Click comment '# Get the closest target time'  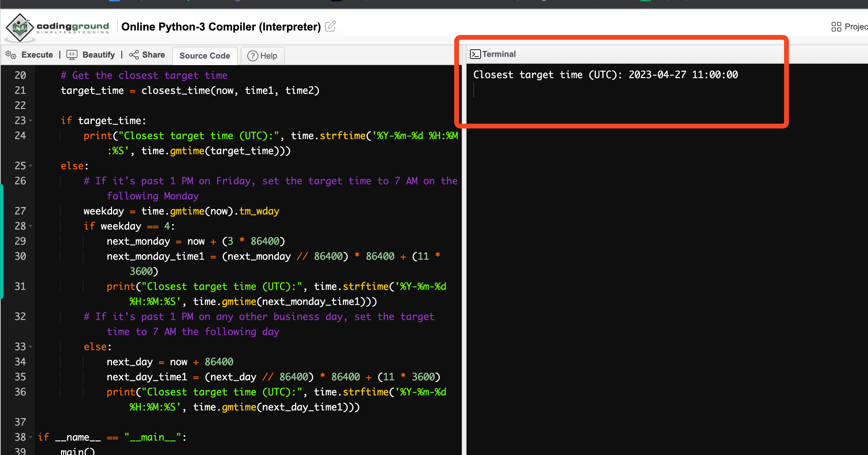point(144,75)
